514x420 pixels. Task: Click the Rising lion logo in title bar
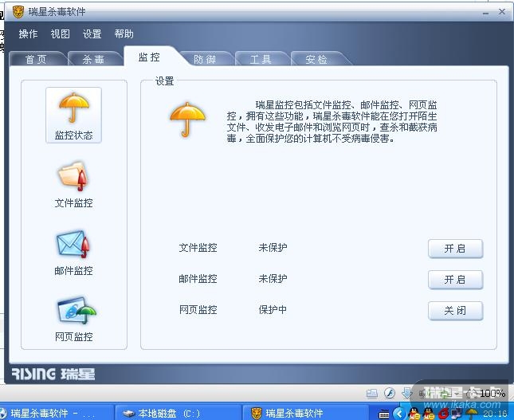18,12
